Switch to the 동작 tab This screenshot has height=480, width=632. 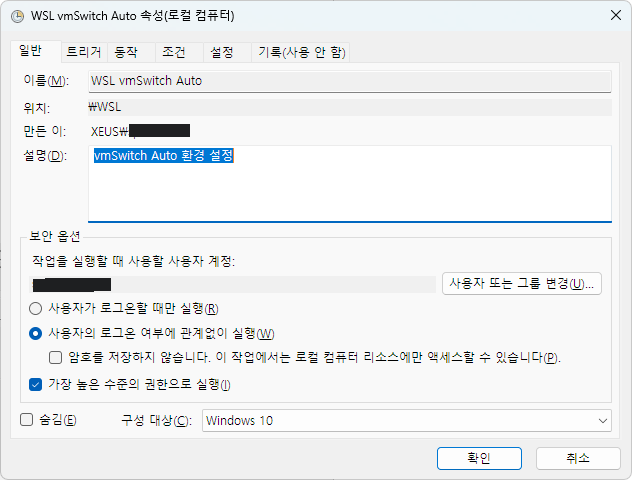pyautogui.click(x=127, y=52)
